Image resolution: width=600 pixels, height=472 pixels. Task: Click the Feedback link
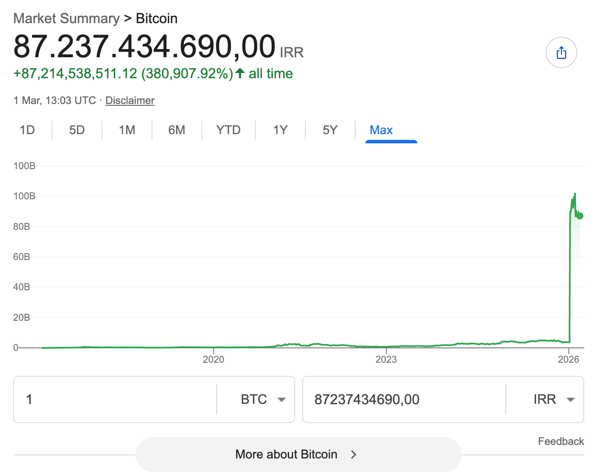[x=560, y=441]
